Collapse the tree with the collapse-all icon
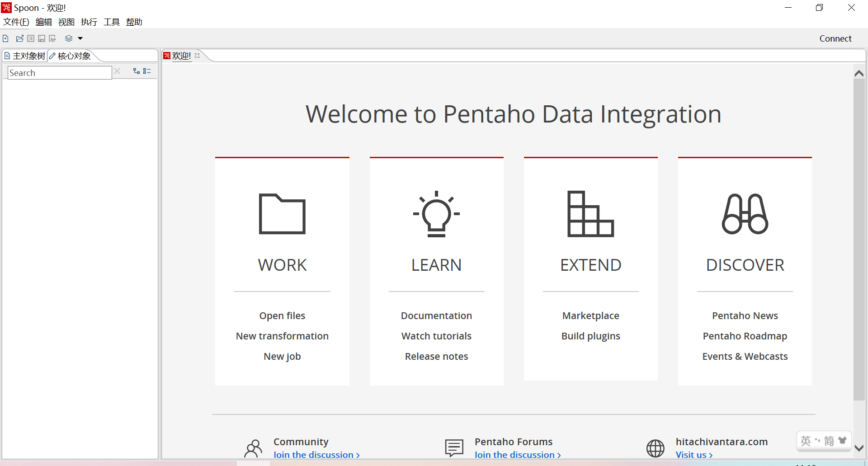This screenshot has width=868, height=466. 147,71
